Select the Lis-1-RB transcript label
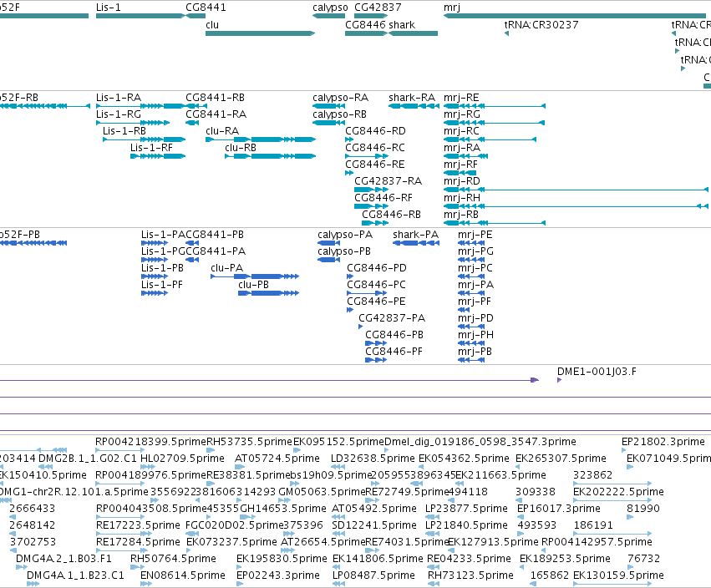The image size is (711, 588). (124, 131)
